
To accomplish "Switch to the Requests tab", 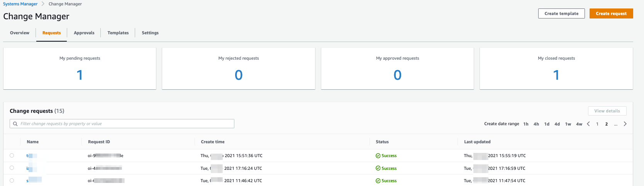I will point(51,33).
